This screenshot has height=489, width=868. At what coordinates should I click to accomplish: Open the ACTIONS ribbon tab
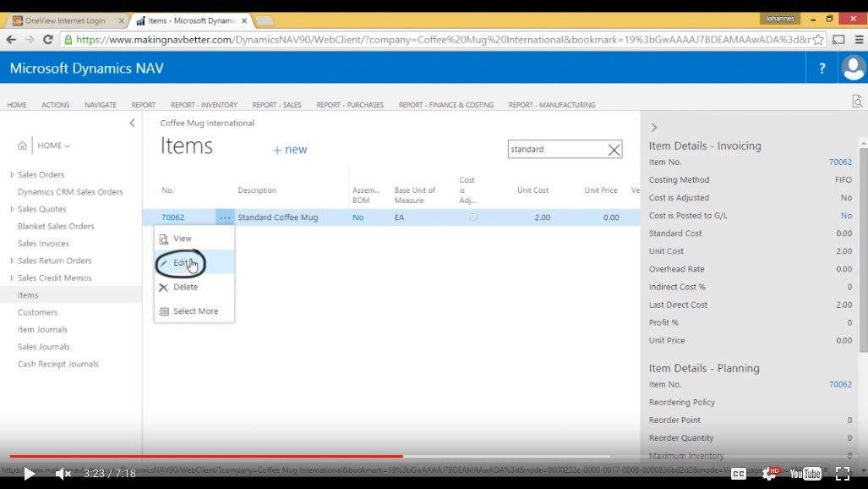pos(55,105)
